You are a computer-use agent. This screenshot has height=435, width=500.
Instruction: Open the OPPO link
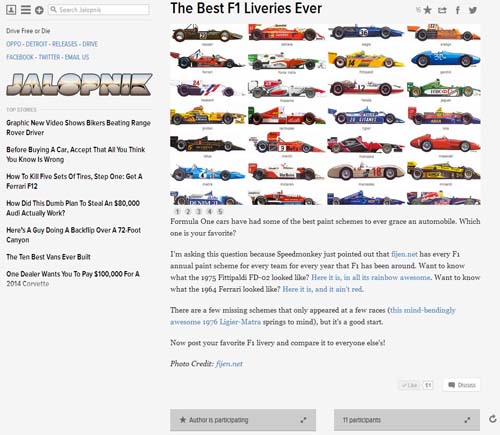[x=14, y=44]
